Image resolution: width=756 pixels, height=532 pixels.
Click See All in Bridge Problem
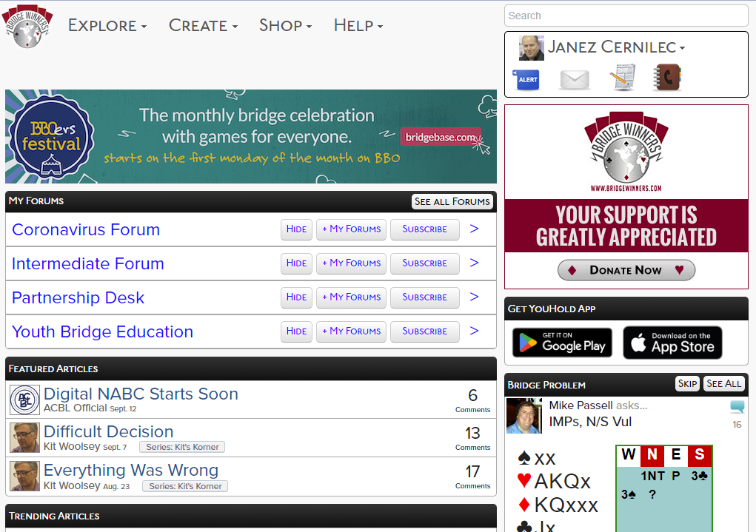pyautogui.click(x=723, y=383)
